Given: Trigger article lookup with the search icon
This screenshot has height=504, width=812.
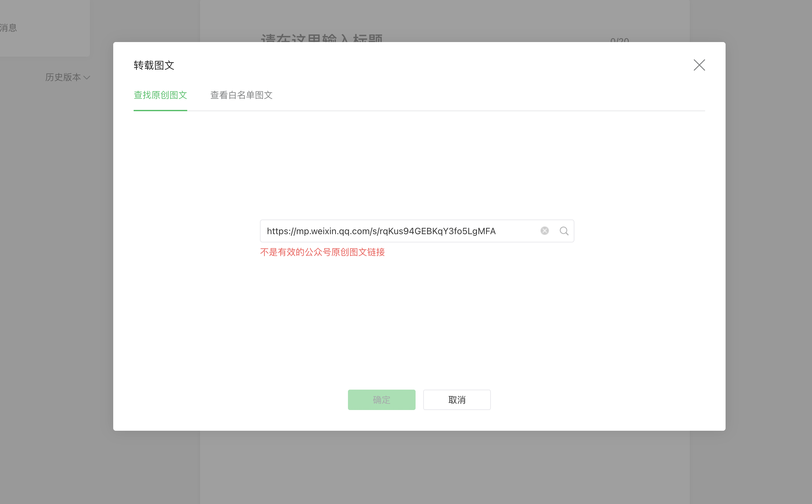Looking at the screenshot, I should coord(564,230).
